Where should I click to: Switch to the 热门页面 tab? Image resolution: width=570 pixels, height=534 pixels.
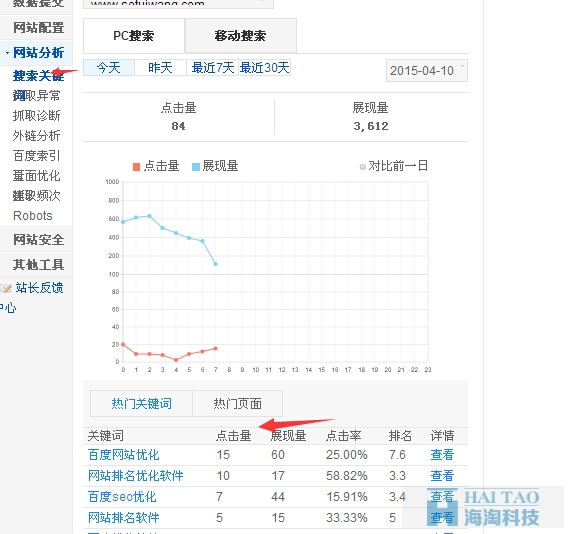point(237,403)
